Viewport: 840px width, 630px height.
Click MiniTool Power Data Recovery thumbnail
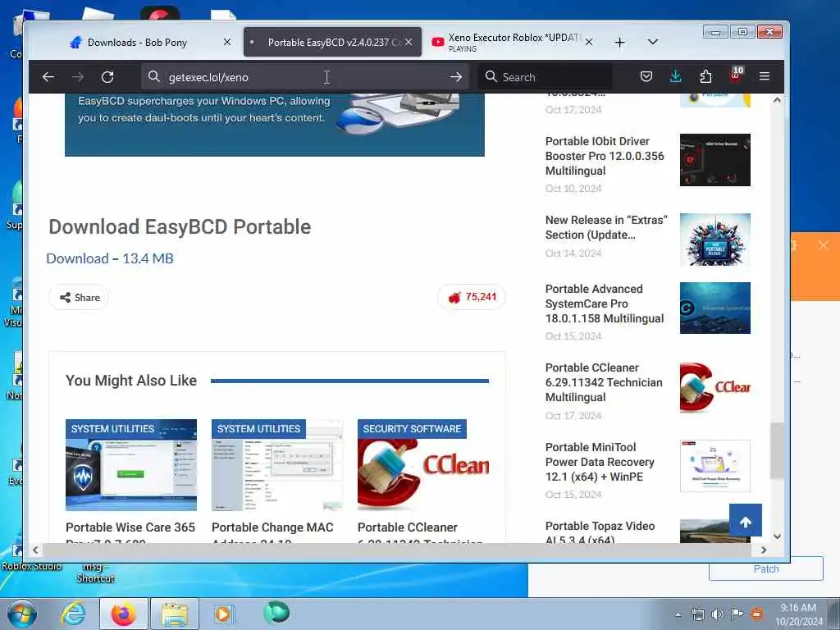(x=714, y=466)
